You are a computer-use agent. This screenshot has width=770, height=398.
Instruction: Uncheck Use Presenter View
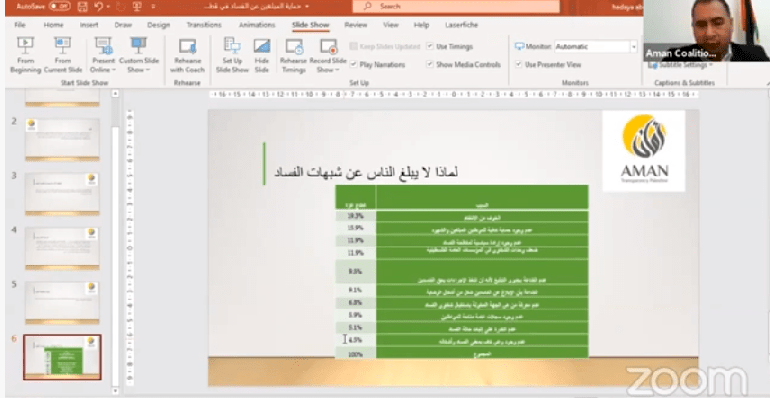[x=518, y=64]
